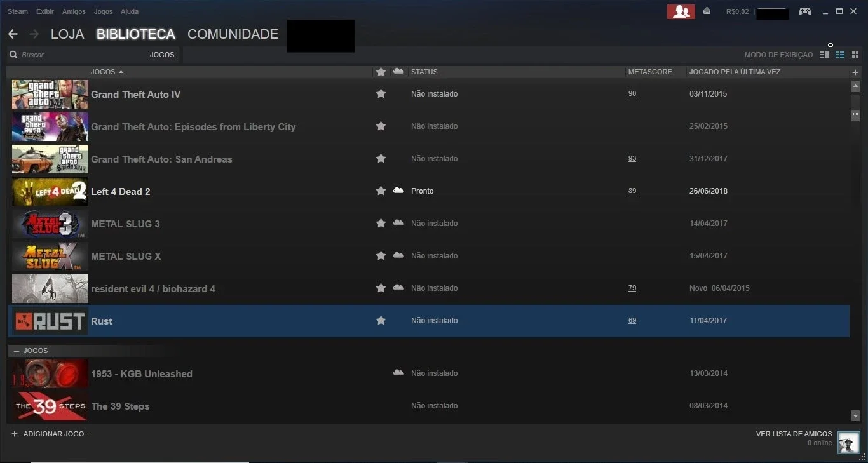The image size is (868, 463).
Task: Toggle favorite star for METAL SLUG X
Action: [x=381, y=256]
